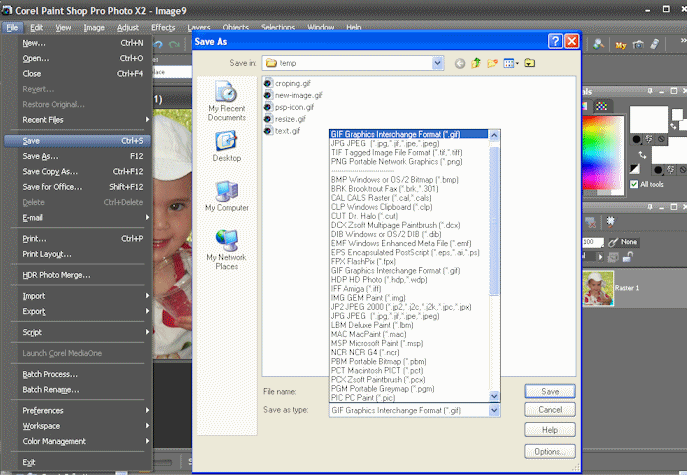Screen dimensions: 687x475
Task: Open My Network Places
Action: 227,250
